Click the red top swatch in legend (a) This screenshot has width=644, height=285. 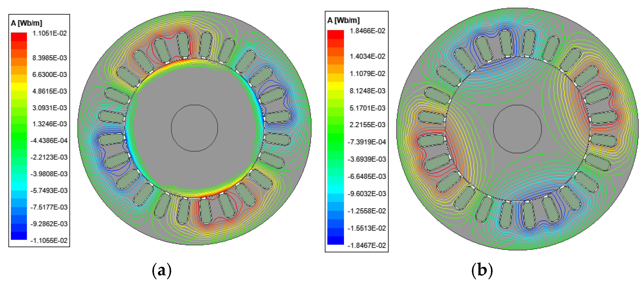[x=19, y=37]
